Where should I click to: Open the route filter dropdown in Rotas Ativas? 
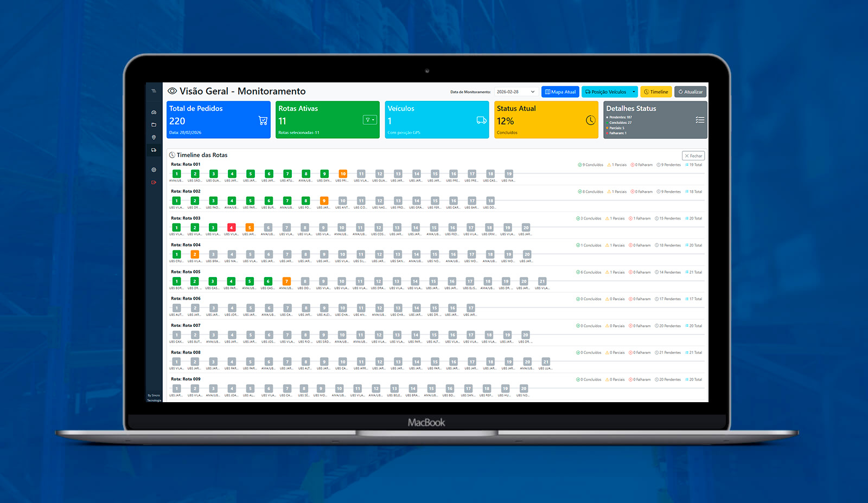pos(369,120)
